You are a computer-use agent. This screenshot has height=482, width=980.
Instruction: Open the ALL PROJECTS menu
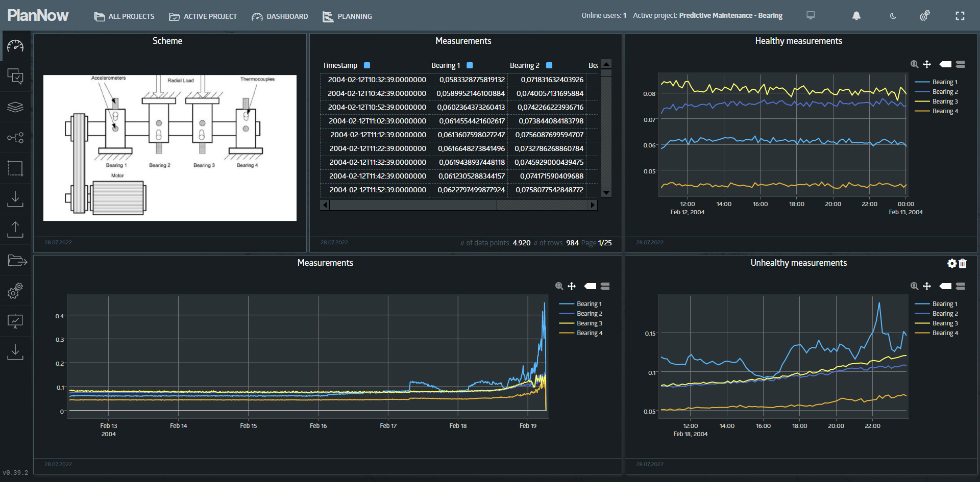point(124,16)
